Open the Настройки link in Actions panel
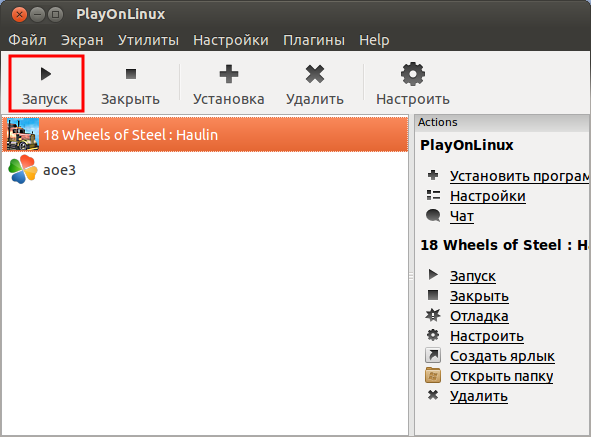Screen dimensions: 591x437 [x=488, y=196]
